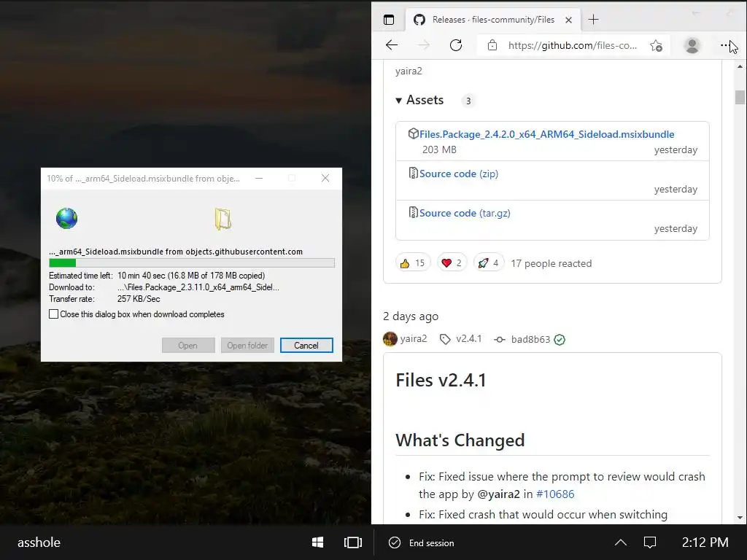Click the zip file icon

(x=413, y=173)
